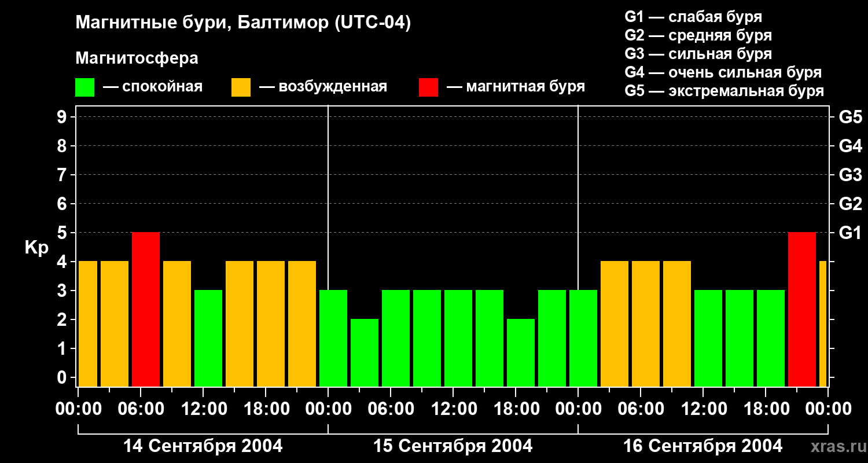Click the 'Kp' axis label

coord(36,248)
